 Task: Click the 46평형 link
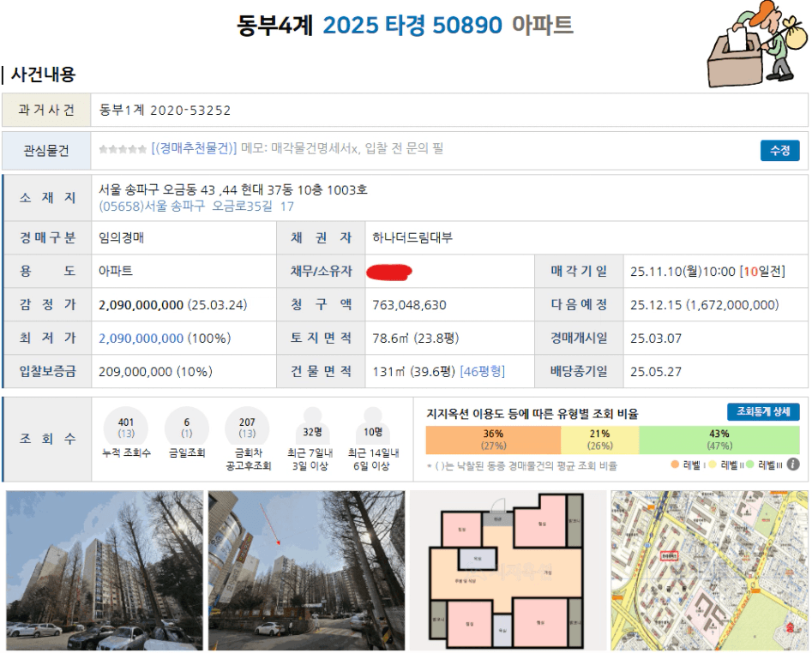click(483, 372)
